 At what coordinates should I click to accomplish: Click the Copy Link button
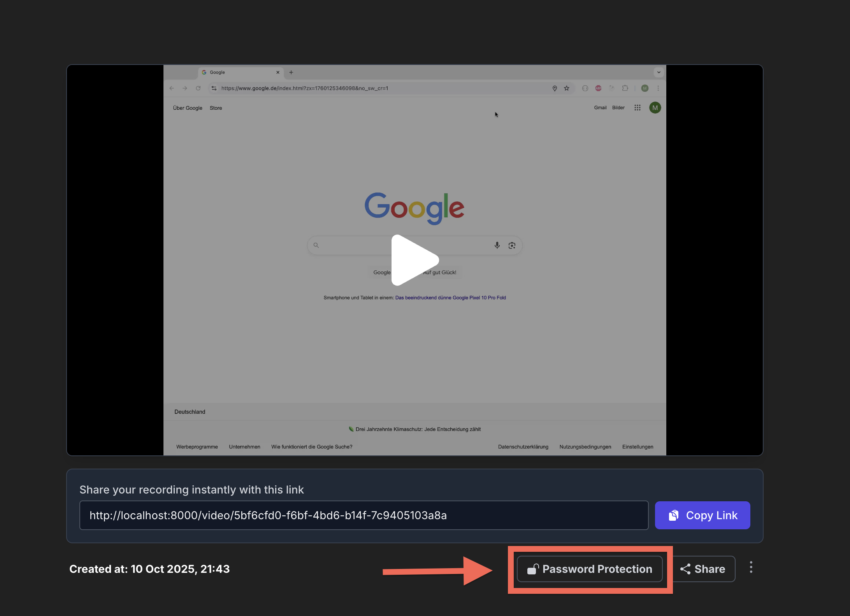point(702,515)
